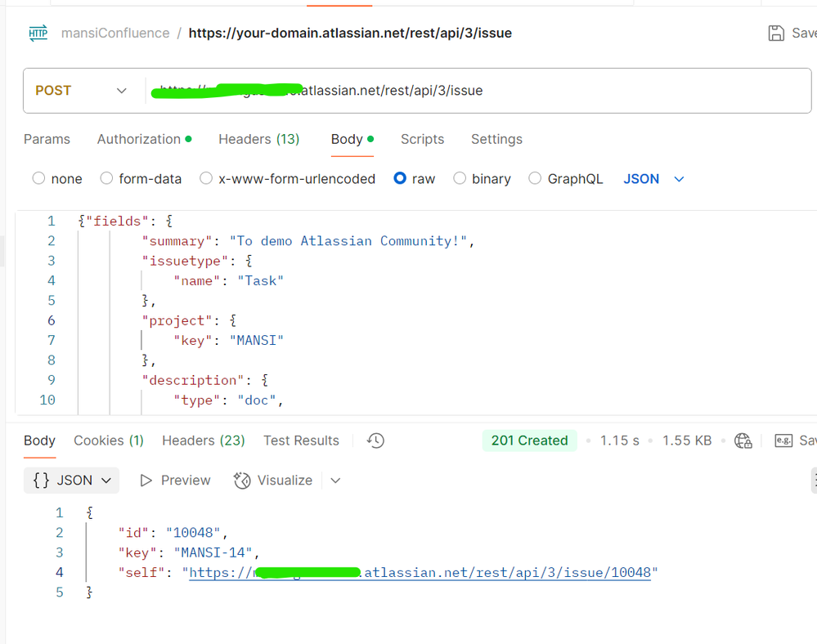This screenshot has width=817, height=644.
Task: Open the response JSON format dropdown
Action: tap(71, 480)
